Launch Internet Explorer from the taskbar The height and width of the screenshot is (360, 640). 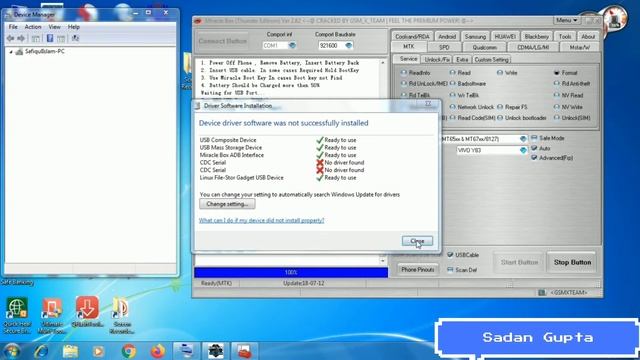coord(41,351)
